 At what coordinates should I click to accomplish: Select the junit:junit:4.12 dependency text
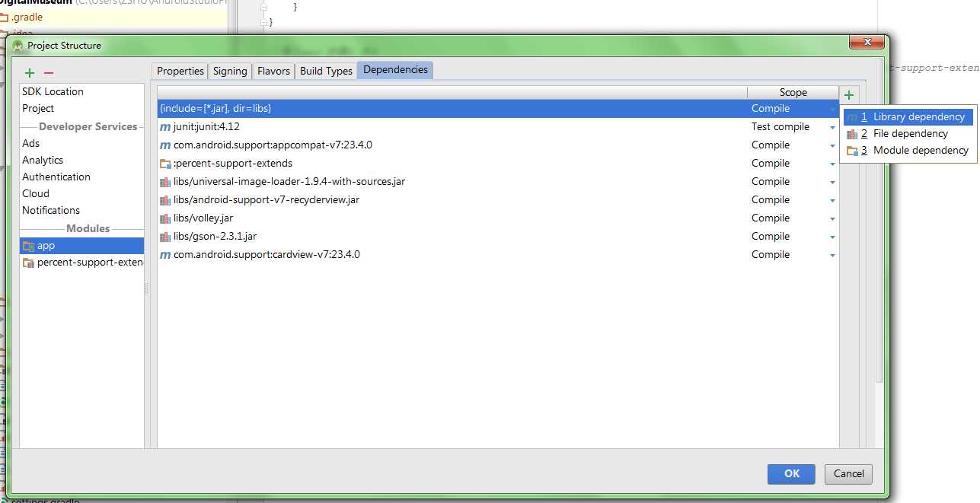[206, 127]
